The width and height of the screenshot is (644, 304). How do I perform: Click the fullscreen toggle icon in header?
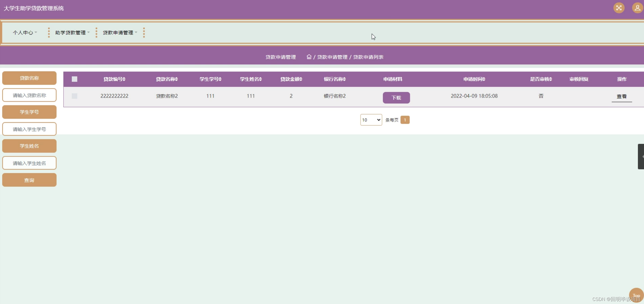click(x=619, y=8)
